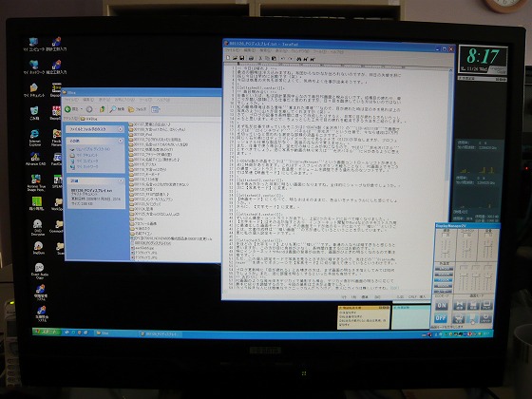Go up one folder in Explorer
The image size is (532, 399).
click(102, 109)
